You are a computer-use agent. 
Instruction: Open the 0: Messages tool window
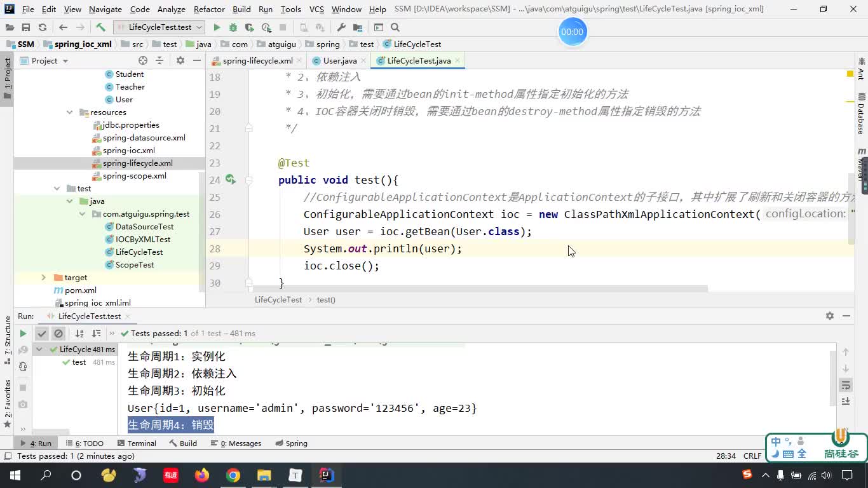click(x=235, y=444)
